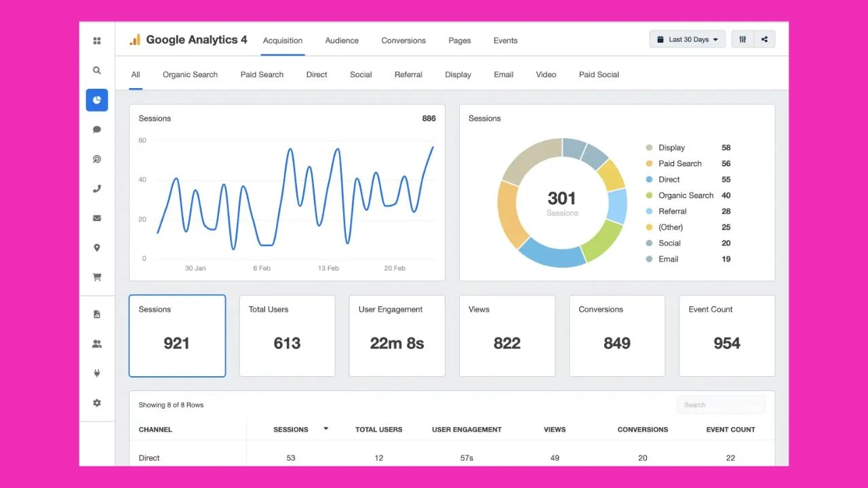
Task: Sort by the VIEWS column header
Action: (555, 430)
